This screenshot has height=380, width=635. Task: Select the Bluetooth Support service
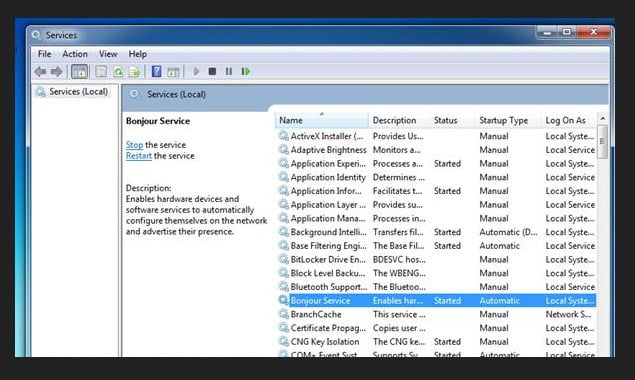[436, 287]
